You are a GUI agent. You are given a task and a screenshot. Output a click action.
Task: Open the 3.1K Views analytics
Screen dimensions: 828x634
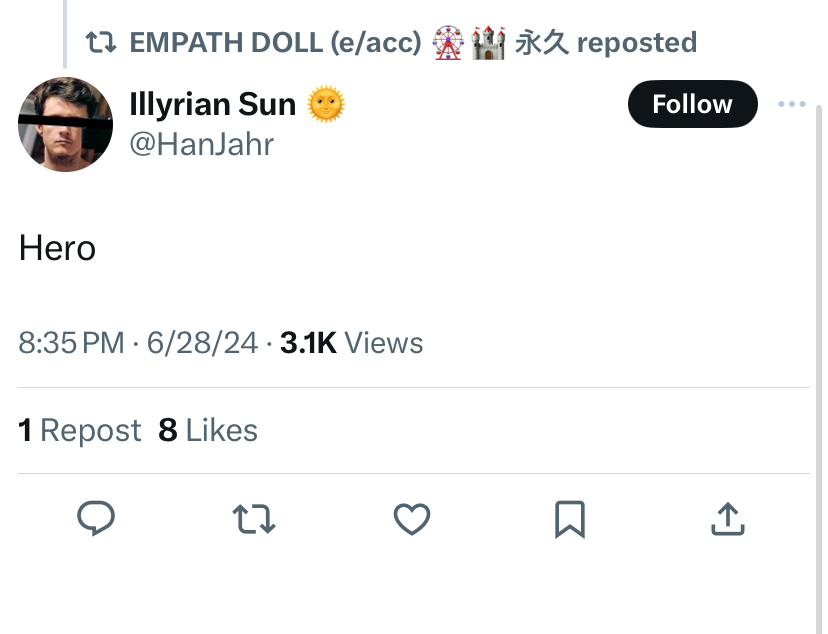[x=352, y=343]
